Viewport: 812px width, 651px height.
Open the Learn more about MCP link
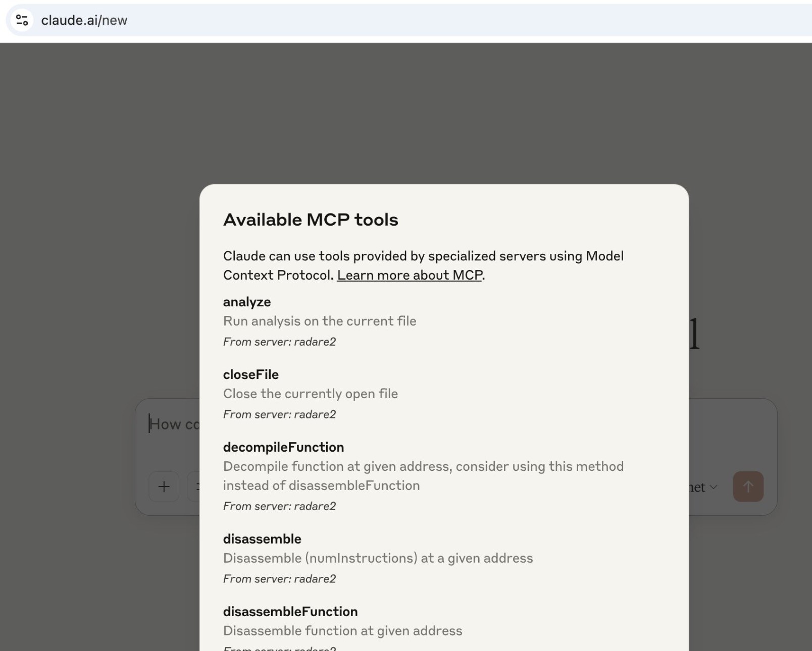coord(410,275)
